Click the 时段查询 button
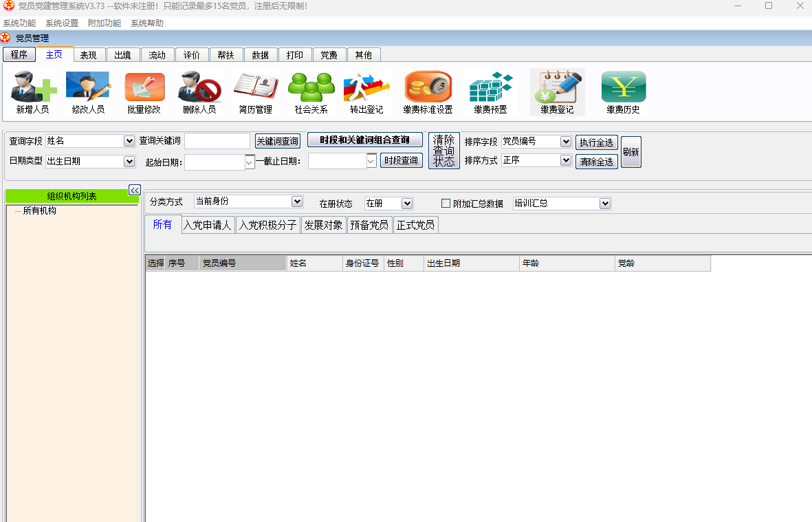 pos(402,160)
